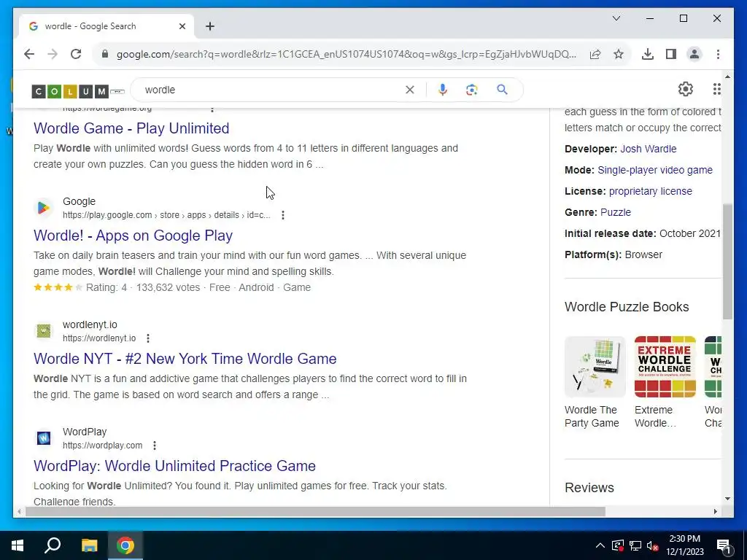Open Single-player video game link

pyautogui.click(x=655, y=170)
